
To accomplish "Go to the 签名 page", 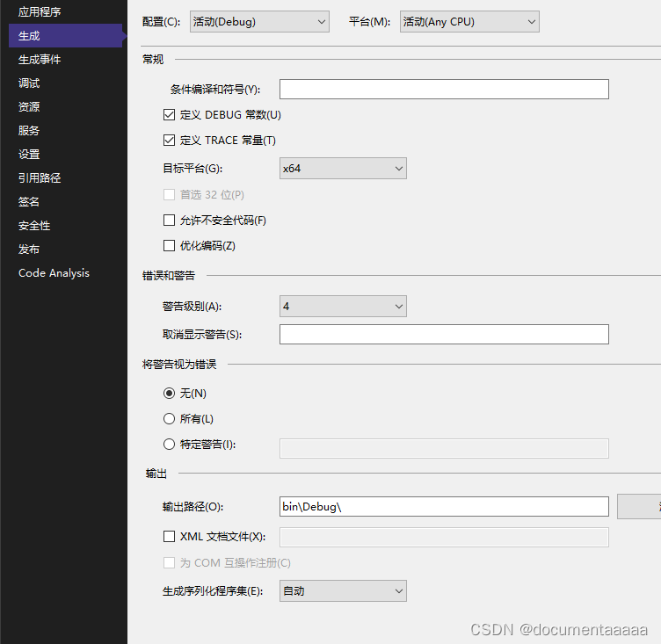I will coord(29,201).
